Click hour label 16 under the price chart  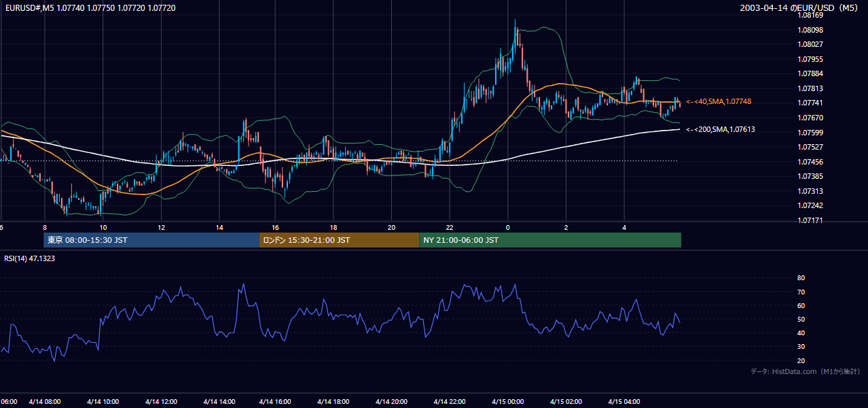276,227
